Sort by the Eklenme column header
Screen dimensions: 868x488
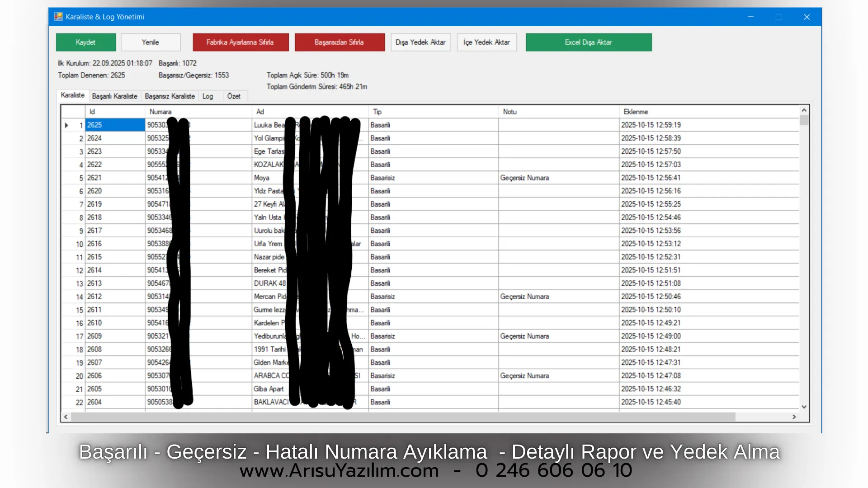(636, 112)
